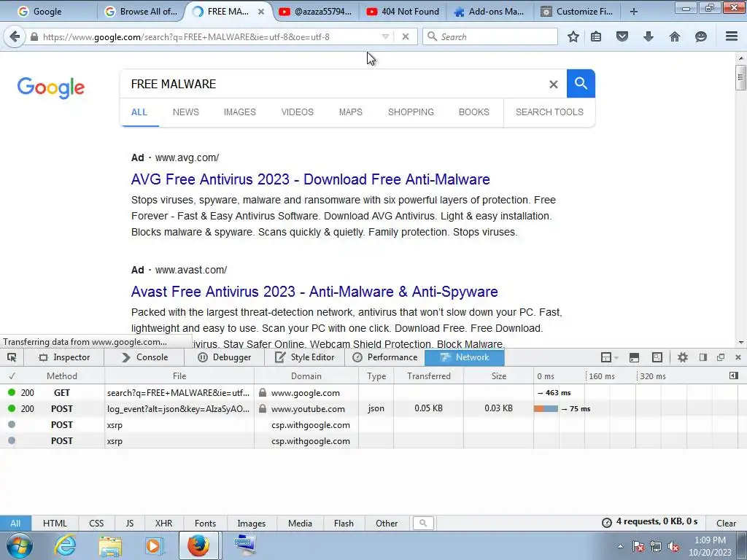The image size is (747, 560).
Task: Select NEWS search category
Action: (x=186, y=112)
